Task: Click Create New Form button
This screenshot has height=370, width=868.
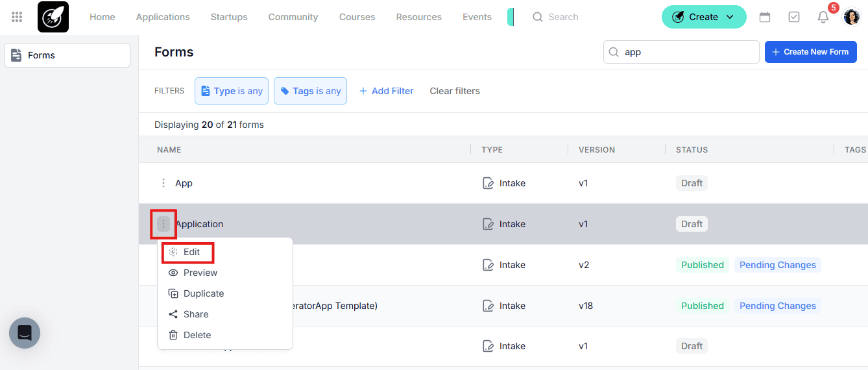Action: pyautogui.click(x=810, y=52)
